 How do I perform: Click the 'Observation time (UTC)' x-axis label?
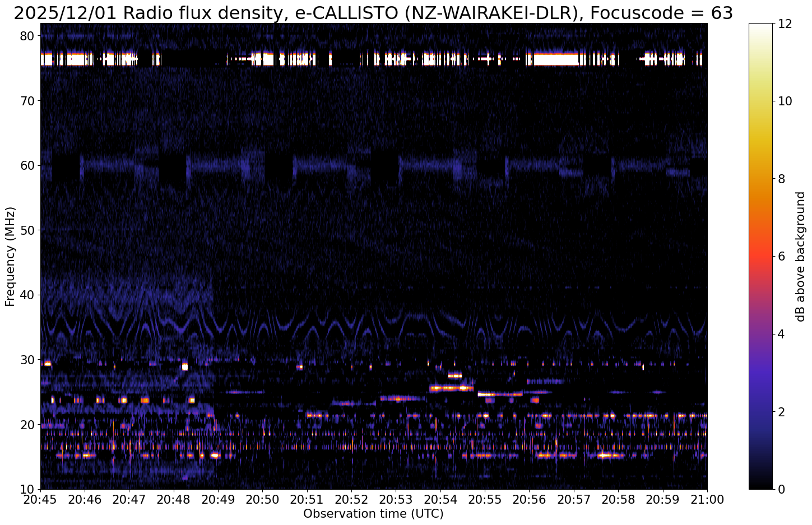point(373,513)
